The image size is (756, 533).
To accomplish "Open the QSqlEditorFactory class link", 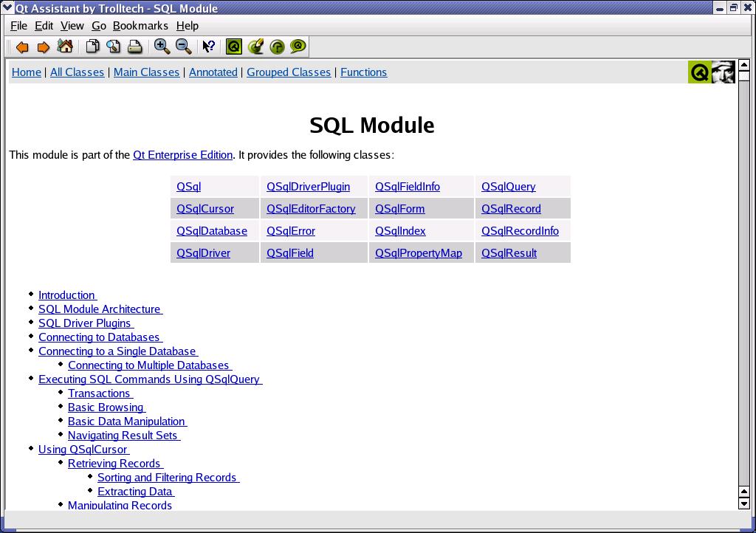I will [311, 209].
